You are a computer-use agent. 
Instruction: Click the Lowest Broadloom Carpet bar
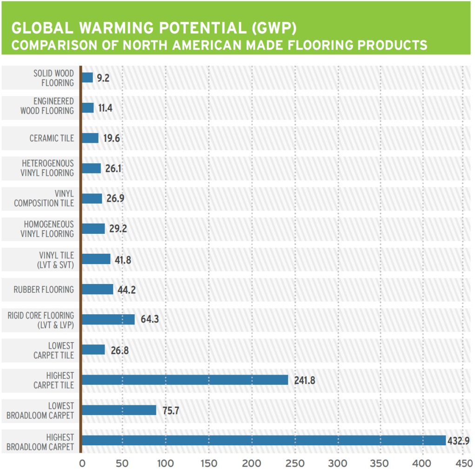click(x=119, y=410)
